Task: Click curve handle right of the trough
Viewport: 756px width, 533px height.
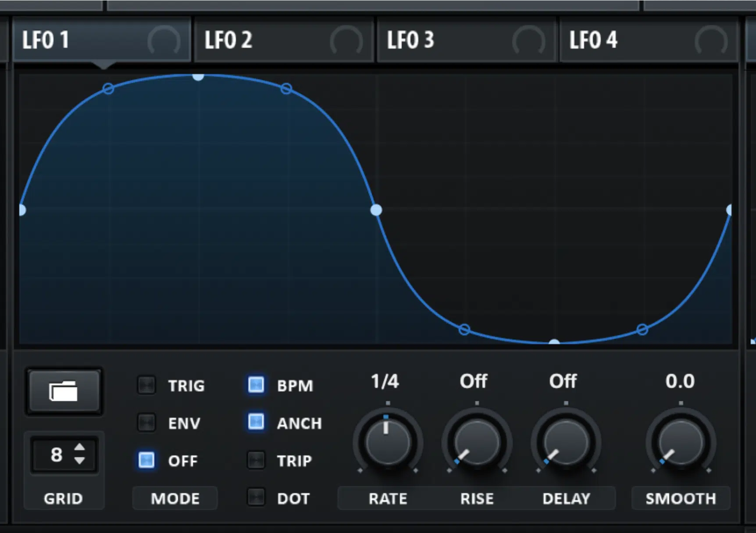Action: click(x=642, y=329)
